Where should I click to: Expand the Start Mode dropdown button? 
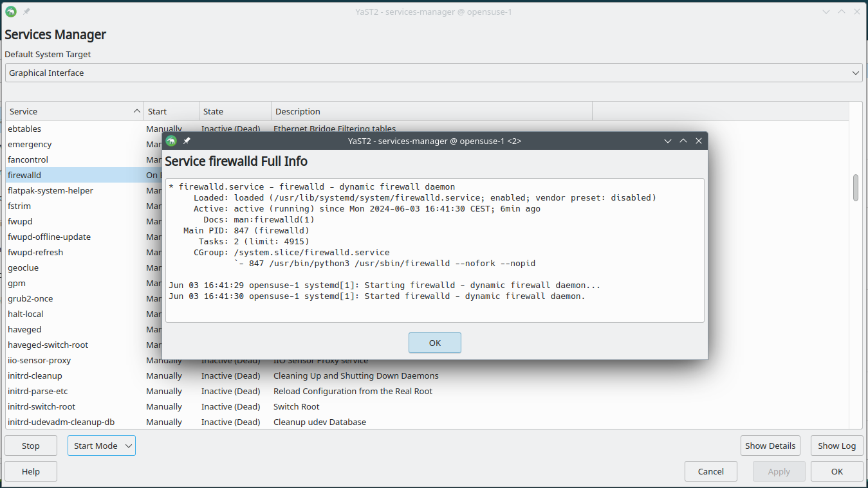tap(102, 446)
